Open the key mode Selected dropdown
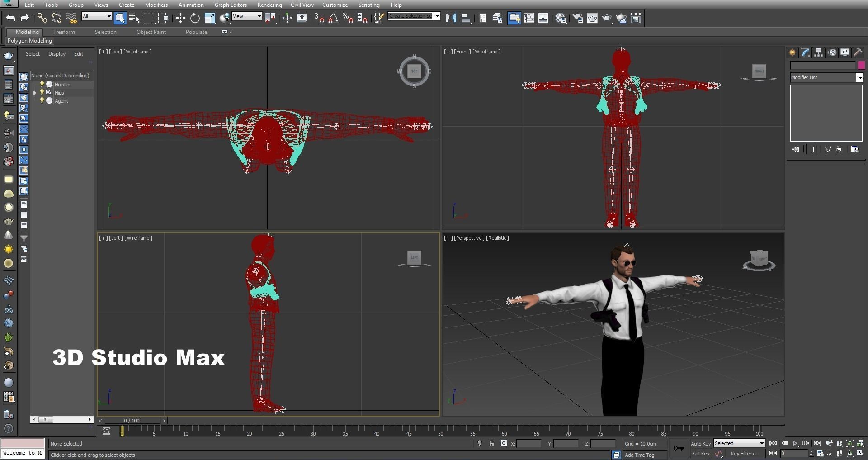The width and height of the screenshot is (868, 460). [739, 443]
